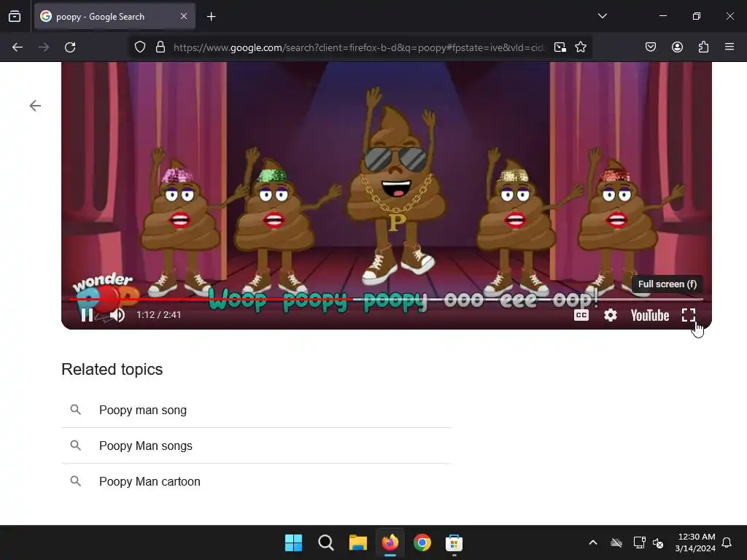This screenshot has width=747, height=560.
Task: Open picture-in-picture from address bar
Action: pos(560,47)
